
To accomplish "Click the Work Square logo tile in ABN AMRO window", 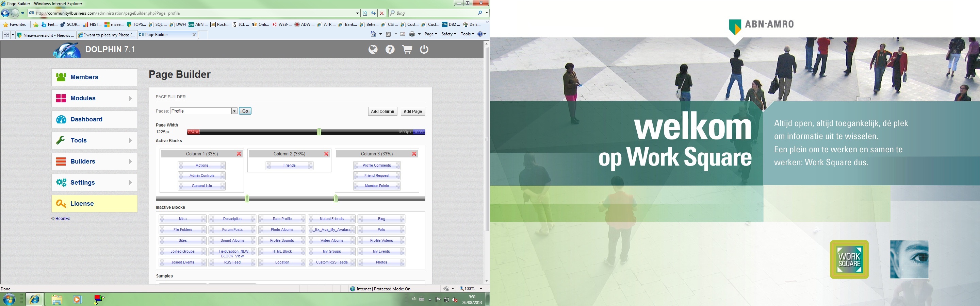I will tap(849, 260).
